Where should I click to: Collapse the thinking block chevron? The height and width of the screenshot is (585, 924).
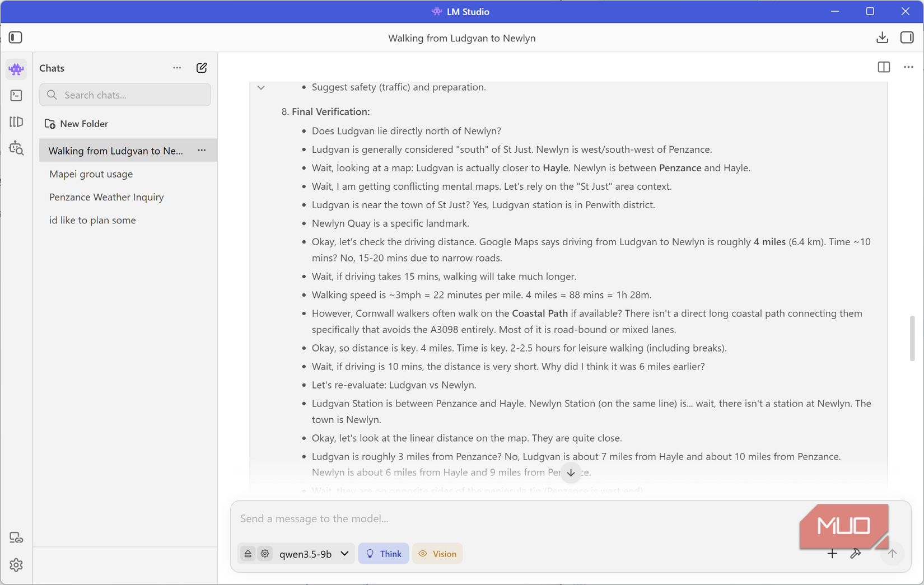coord(261,87)
